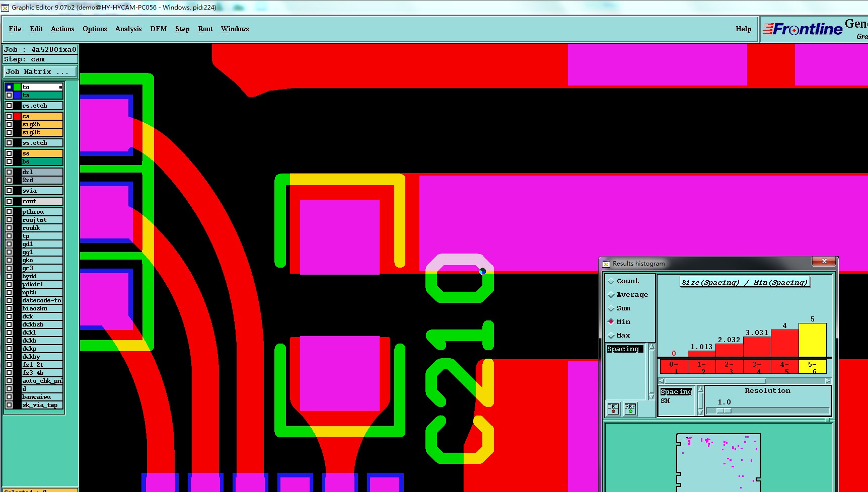Click the 3-4 histogram range cell

(x=757, y=367)
